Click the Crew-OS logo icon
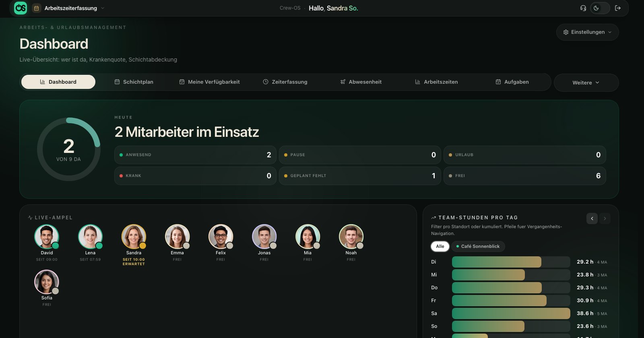The height and width of the screenshot is (338, 644). coord(21,8)
